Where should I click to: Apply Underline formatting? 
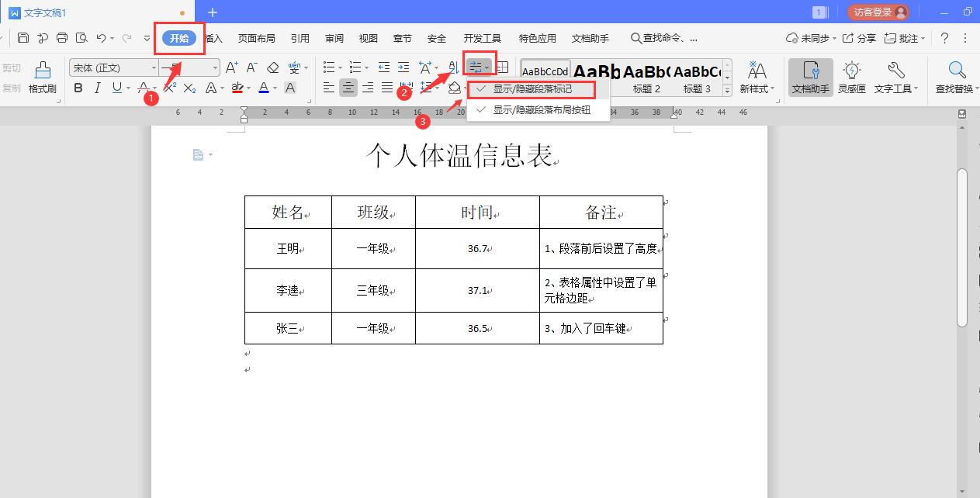click(x=116, y=88)
